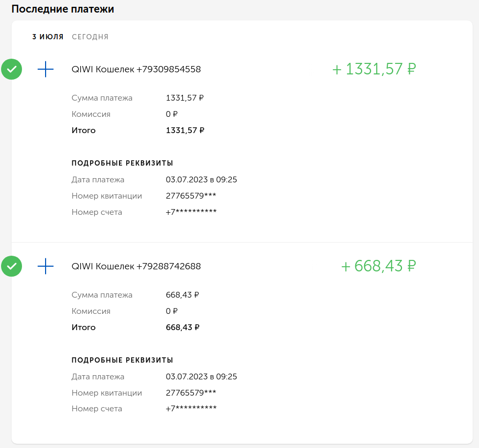Select payment title QIWI Кошелек +79309854558

[136, 69]
